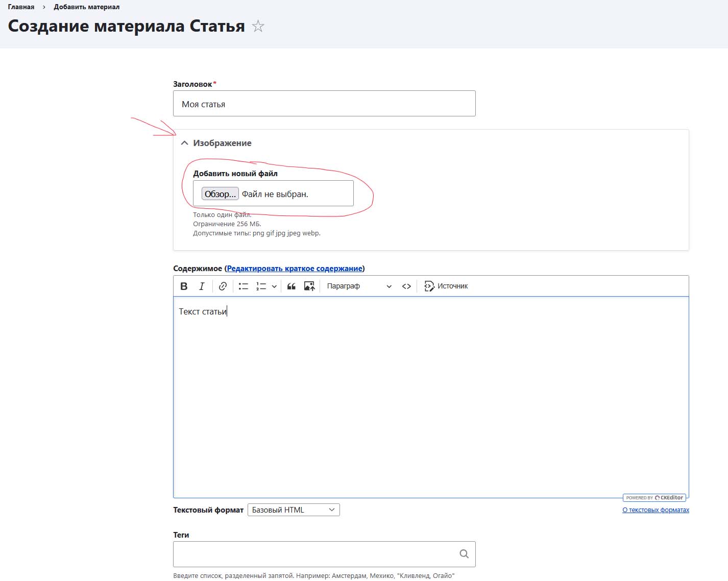Click the code angle-brackets icon
The image size is (728, 581).
click(406, 286)
